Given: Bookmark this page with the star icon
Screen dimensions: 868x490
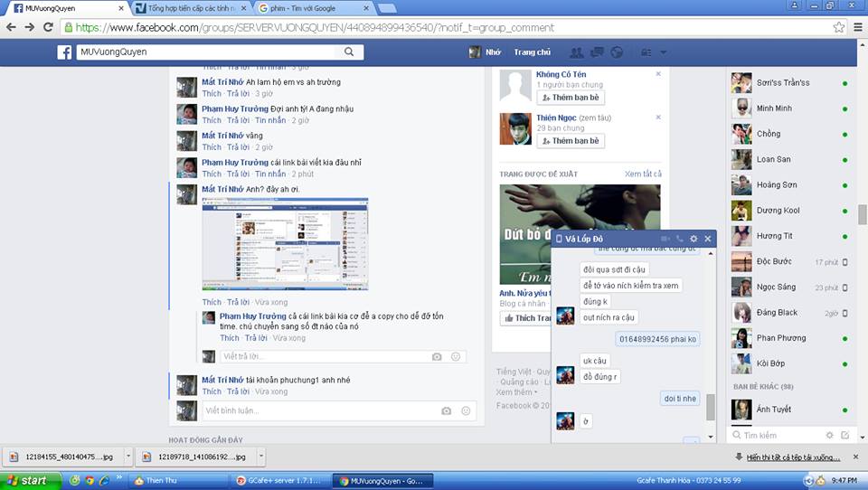Looking at the screenshot, I should (838, 27).
